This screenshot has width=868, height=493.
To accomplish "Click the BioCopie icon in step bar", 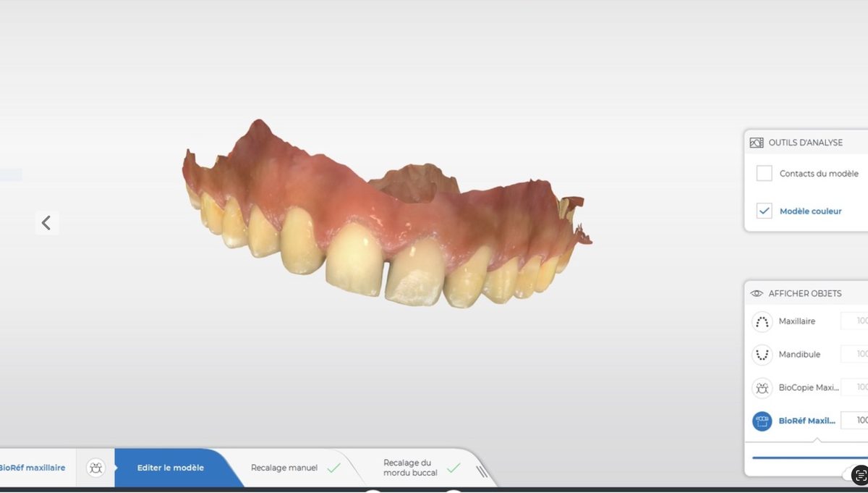I will [x=95, y=468].
